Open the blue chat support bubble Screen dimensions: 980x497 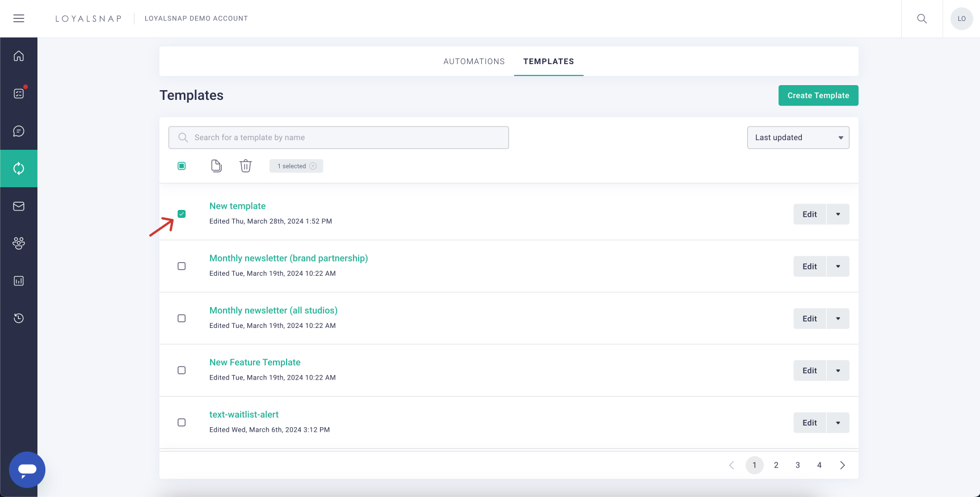coord(27,470)
